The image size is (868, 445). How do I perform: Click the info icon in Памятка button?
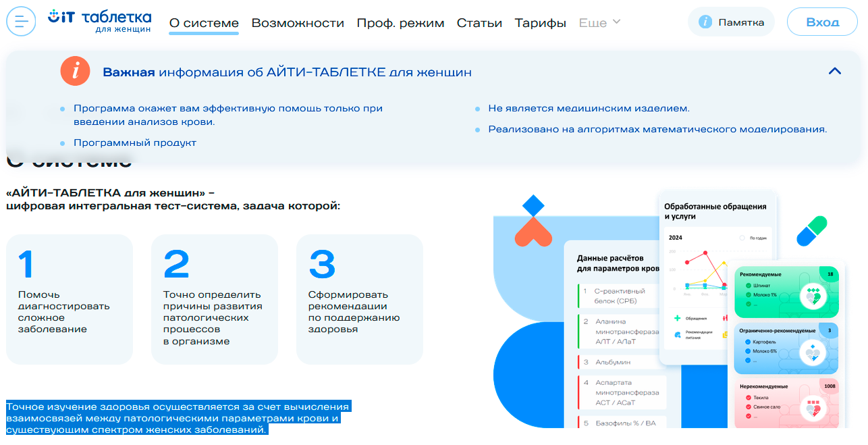pyautogui.click(x=705, y=22)
